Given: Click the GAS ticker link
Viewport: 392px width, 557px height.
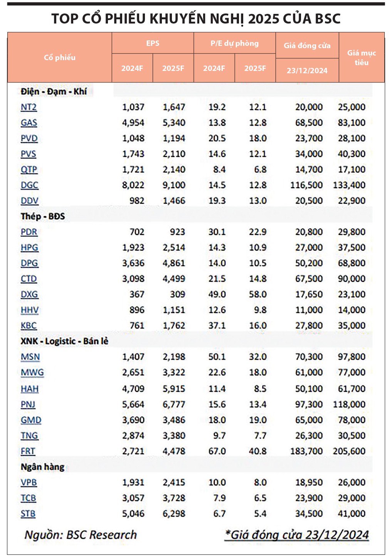Looking at the screenshot, I should click(29, 123).
